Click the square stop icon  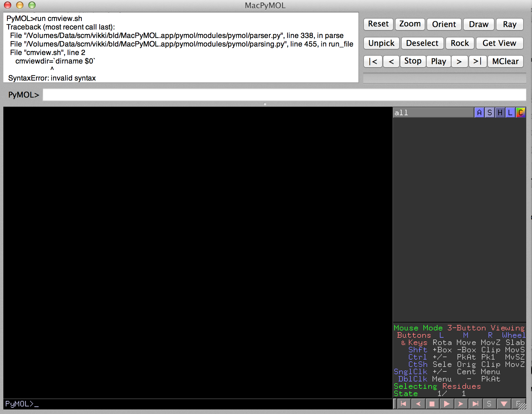click(x=432, y=404)
